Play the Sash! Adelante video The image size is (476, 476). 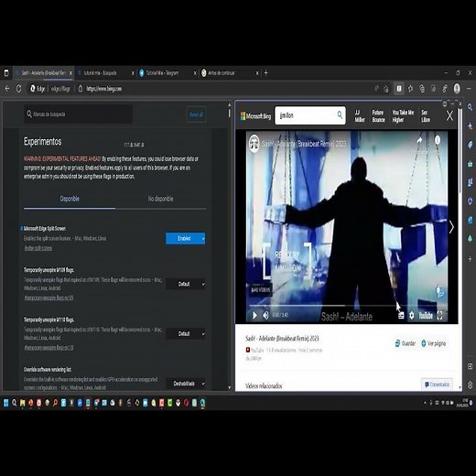point(254,315)
